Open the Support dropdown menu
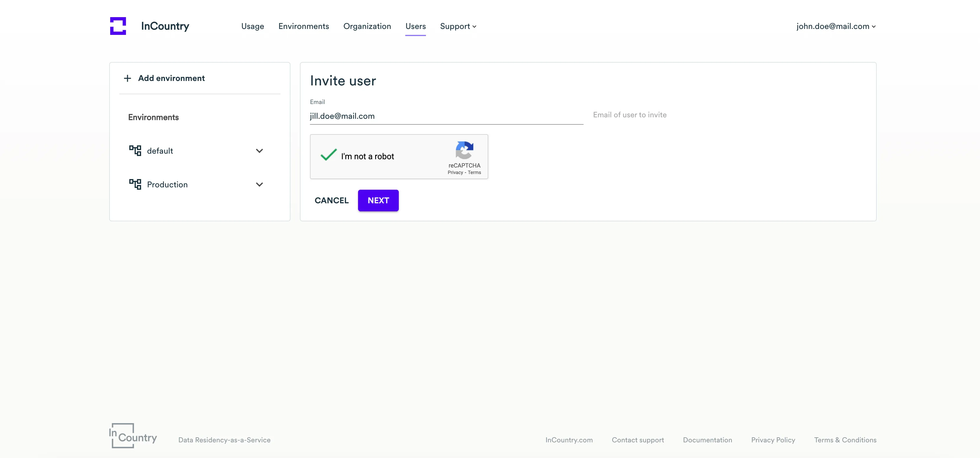 tap(458, 26)
